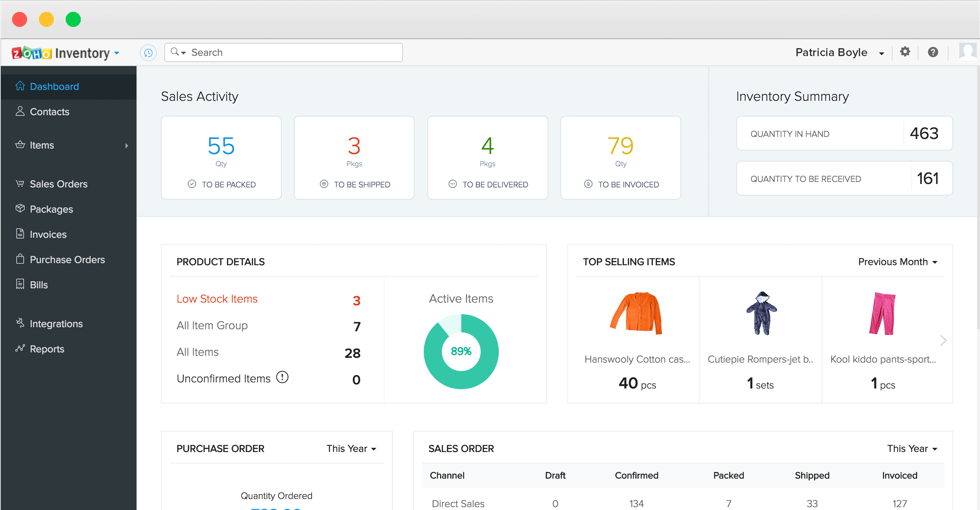
Task: Click the recent activity clock icon
Action: [148, 52]
